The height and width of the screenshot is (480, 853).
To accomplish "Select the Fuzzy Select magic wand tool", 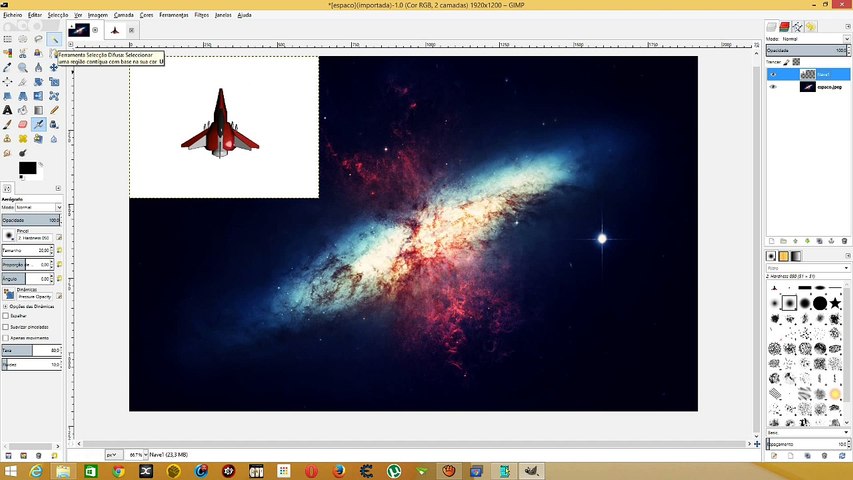I will click(x=54, y=39).
